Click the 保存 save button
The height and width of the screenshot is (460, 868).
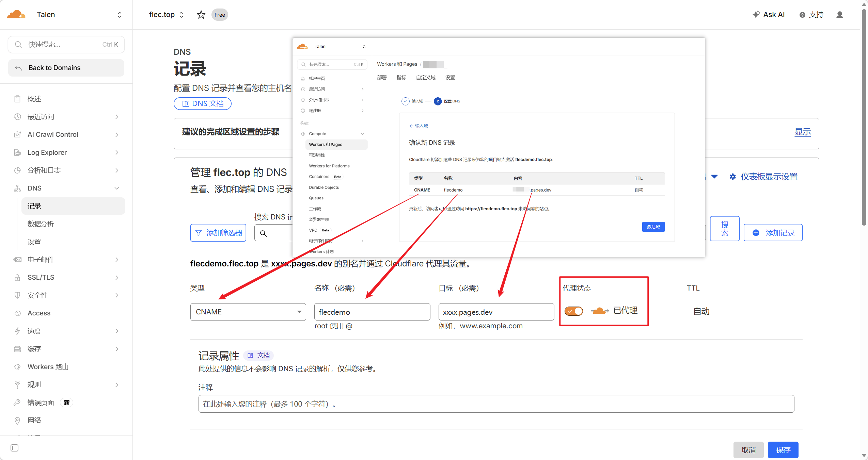click(783, 450)
